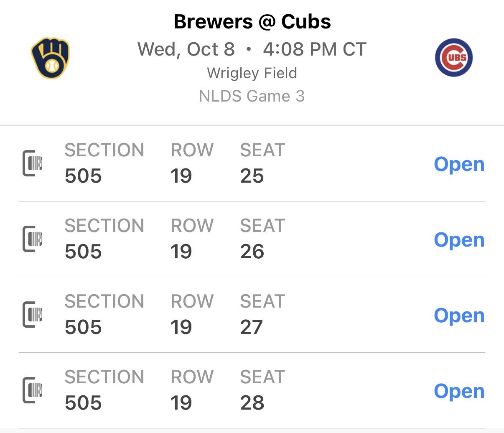The width and height of the screenshot is (504, 433).
Task: Tap the NLDS Game 3 label
Action: point(252,96)
